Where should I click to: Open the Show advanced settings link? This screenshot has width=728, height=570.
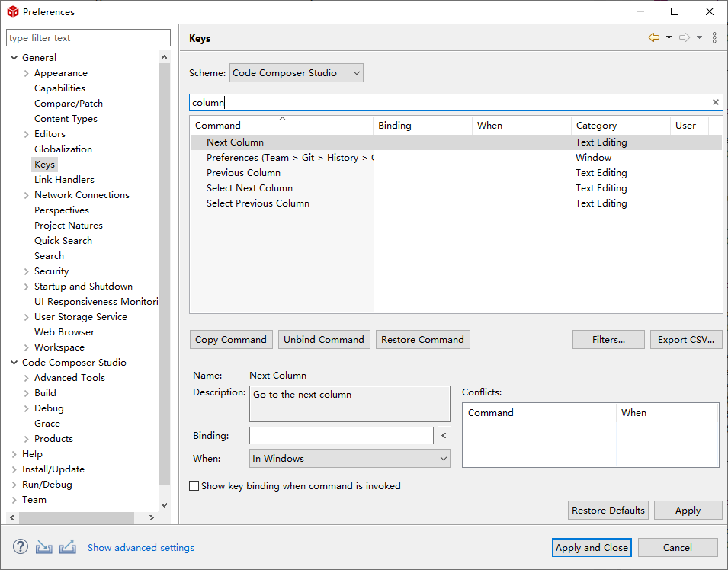pos(141,548)
